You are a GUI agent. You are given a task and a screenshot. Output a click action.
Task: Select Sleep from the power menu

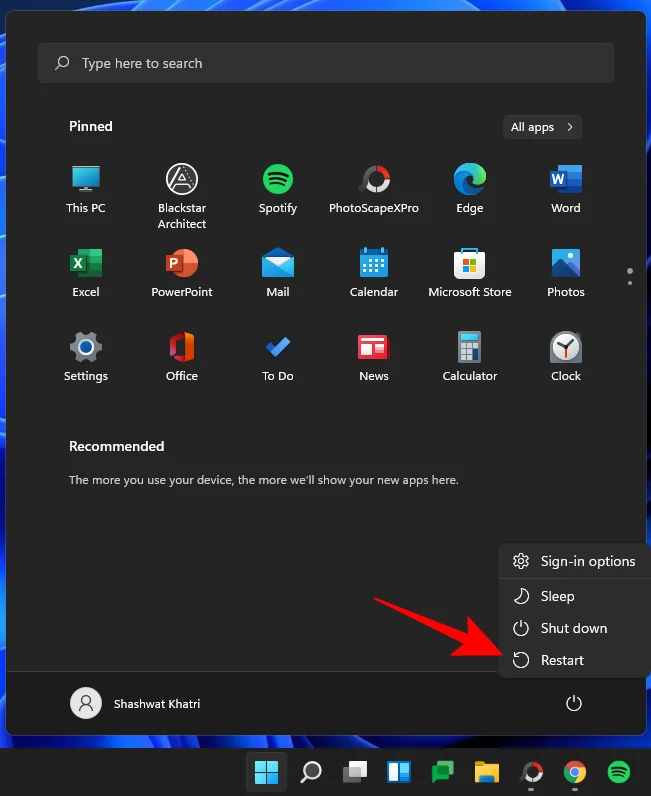coord(574,596)
